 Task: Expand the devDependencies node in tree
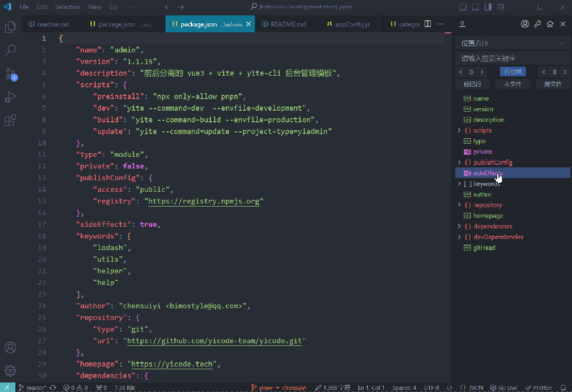point(459,237)
